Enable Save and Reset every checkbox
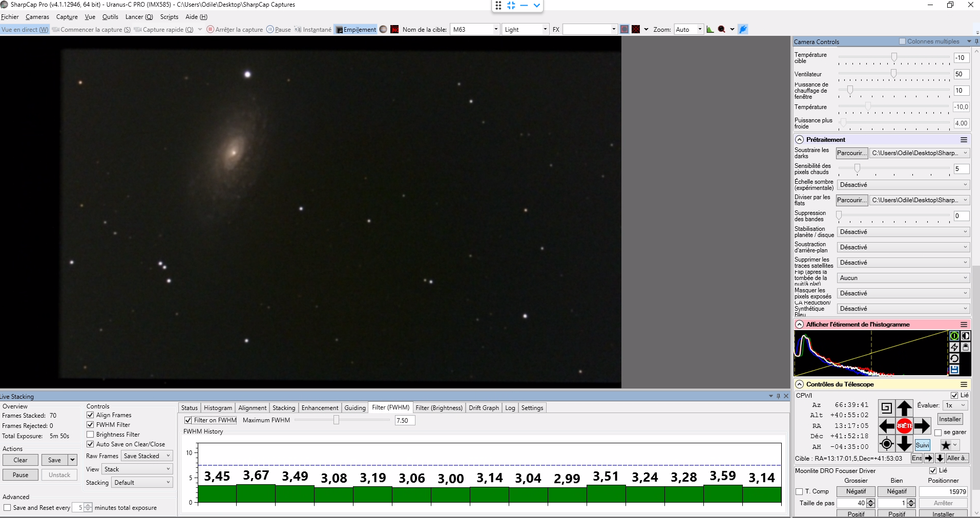This screenshot has width=980, height=518. pyautogui.click(x=7, y=508)
